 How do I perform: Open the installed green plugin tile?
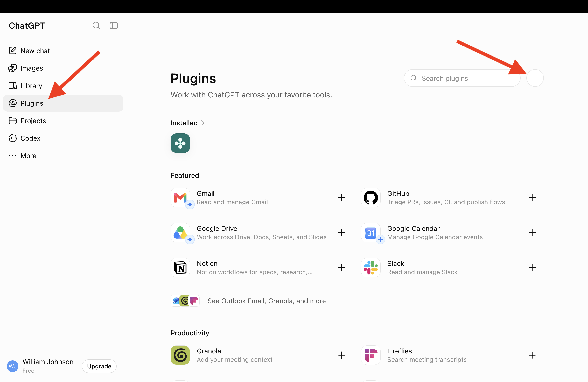point(180,143)
